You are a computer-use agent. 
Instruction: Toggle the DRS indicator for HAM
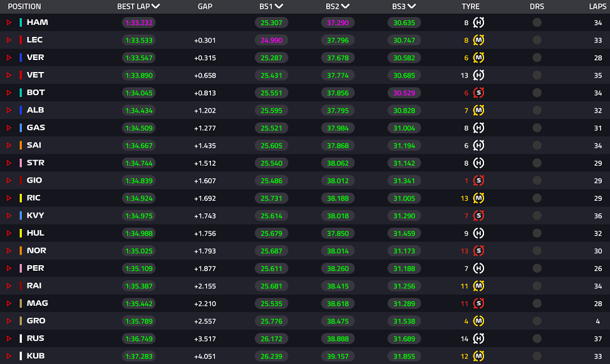(537, 23)
